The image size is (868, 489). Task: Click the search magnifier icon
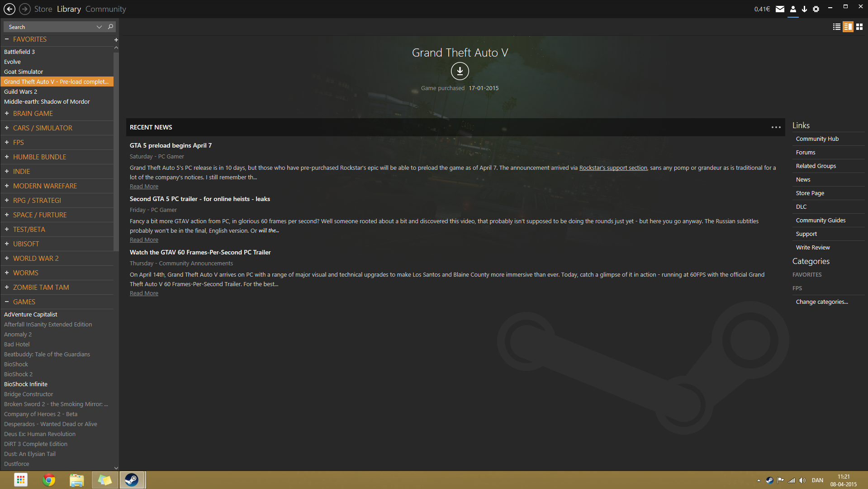pos(110,27)
